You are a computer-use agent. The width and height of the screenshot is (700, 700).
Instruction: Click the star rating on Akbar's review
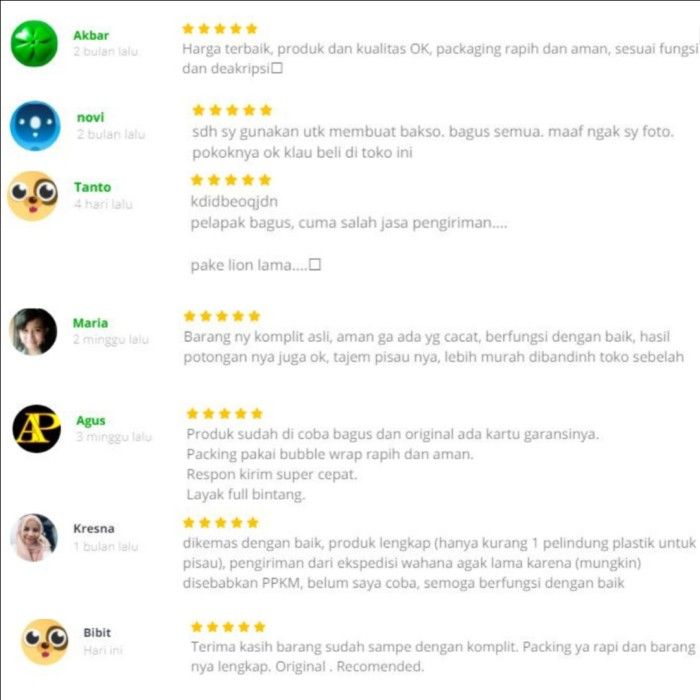click(220, 29)
